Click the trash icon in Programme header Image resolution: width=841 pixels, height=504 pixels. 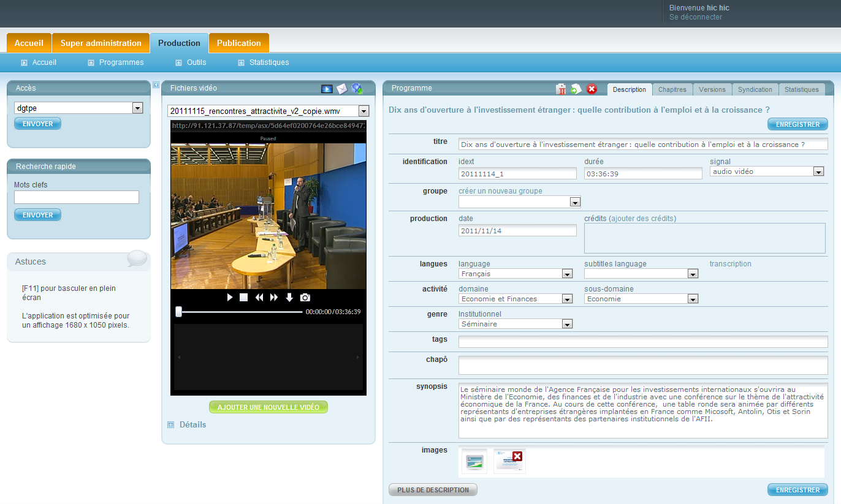click(x=561, y=89)
